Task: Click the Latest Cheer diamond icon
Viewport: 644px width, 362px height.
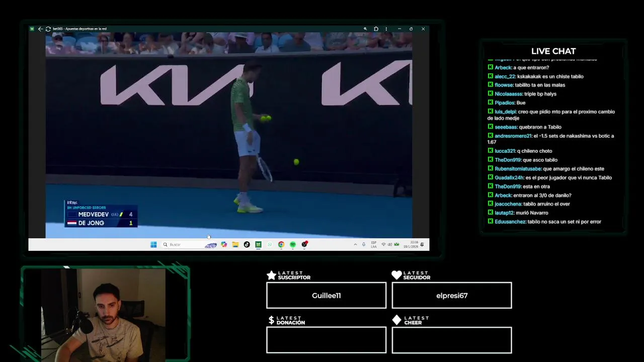Action: coord(396,320)
